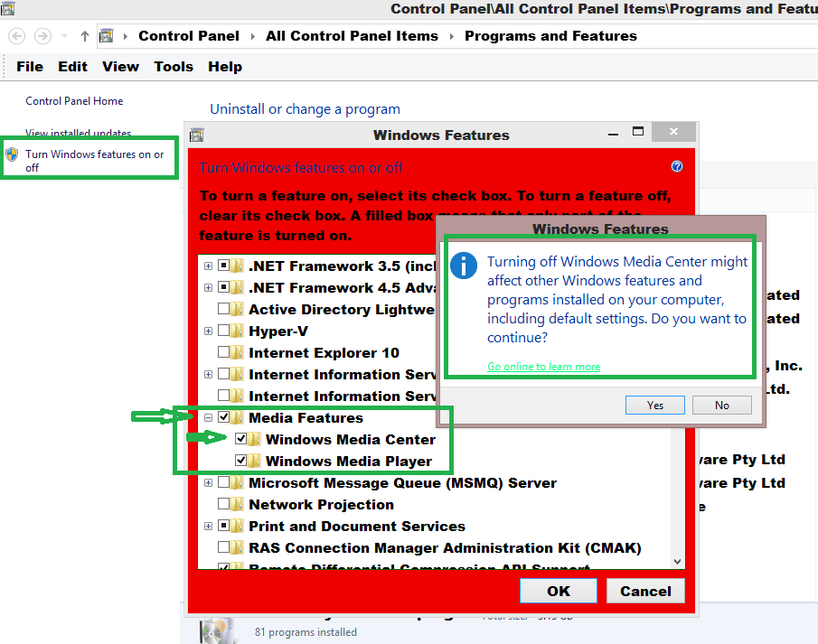Image resolution: width=818 pixels, height=644 pixels.
Task: Click the Control Panel icon in the address bar
Action: click(x=107, y=36)
